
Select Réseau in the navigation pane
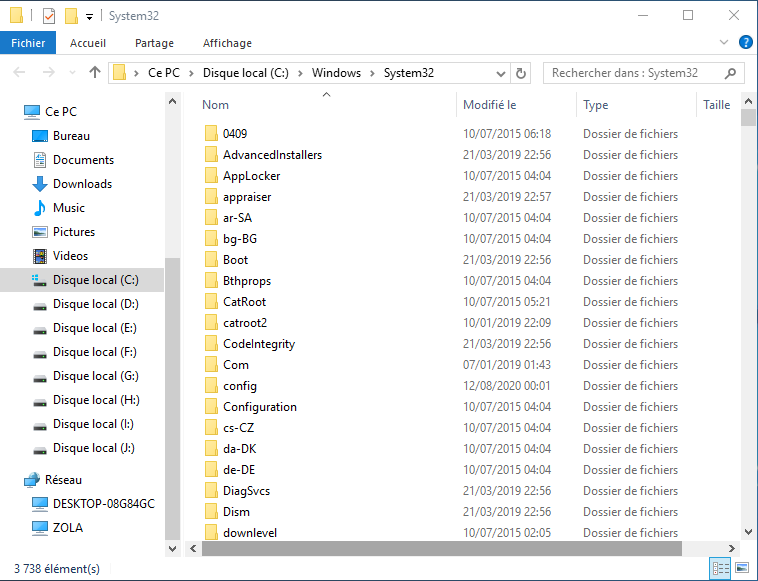click(53, 480)
